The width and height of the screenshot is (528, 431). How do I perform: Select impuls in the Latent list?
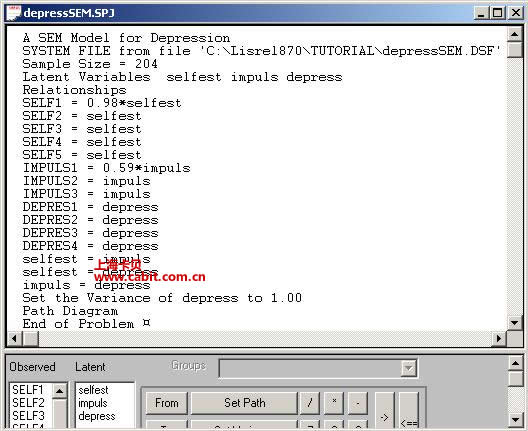point(93,403)
